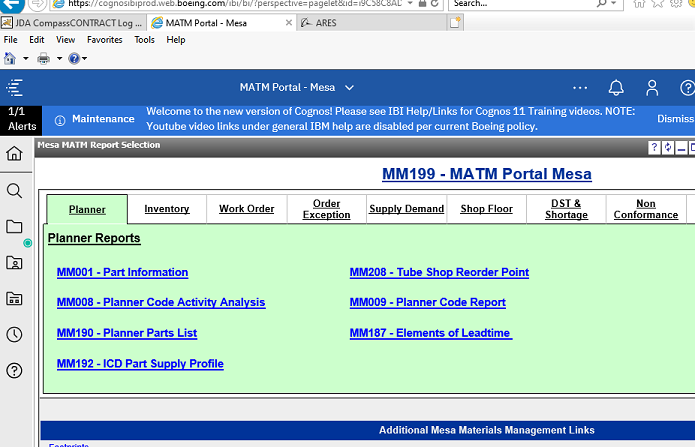Click the address bar refresh icon
Screen dimensions: 695x447
click(x=435, y=4)
